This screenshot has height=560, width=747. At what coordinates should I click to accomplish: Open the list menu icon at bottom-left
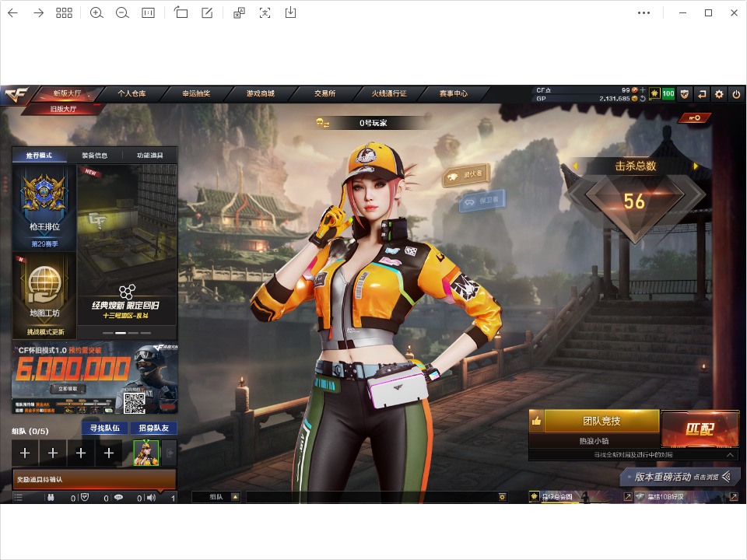point(19,498)
